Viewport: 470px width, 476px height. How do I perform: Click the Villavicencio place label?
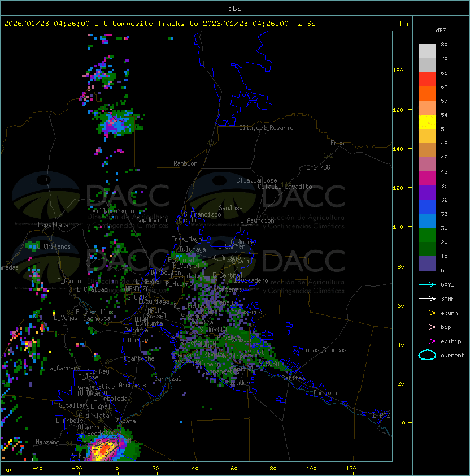[114, 211]
